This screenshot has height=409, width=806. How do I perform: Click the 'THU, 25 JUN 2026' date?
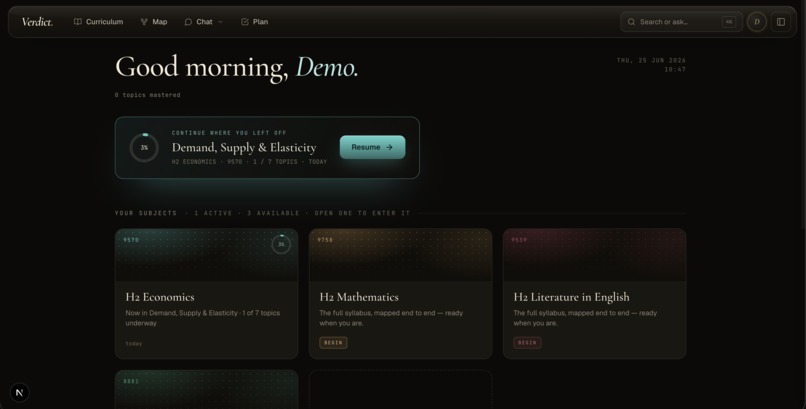pos(651,60)
